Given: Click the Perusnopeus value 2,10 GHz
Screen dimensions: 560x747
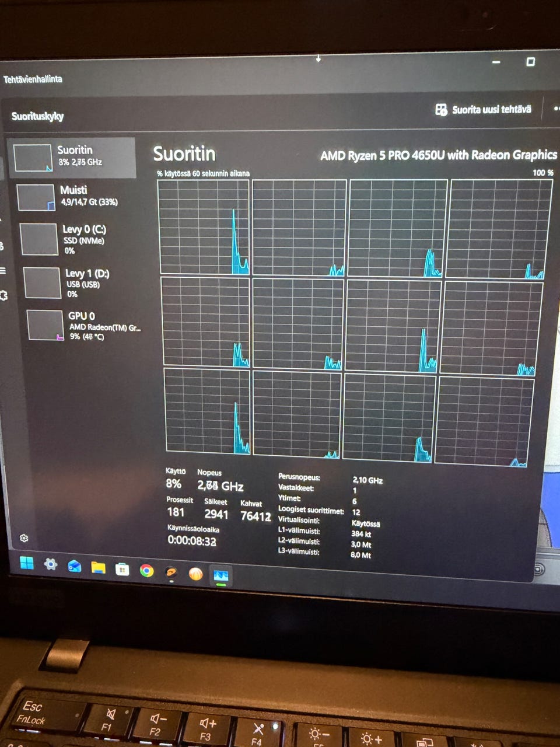Looking at the screenshot, I should (367, 480).
